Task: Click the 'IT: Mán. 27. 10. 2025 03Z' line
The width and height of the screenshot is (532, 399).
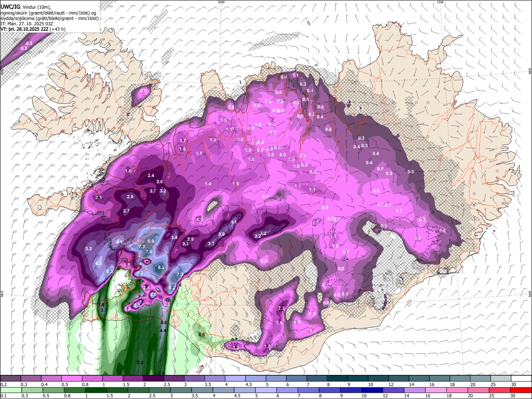Action: tap(27, 24)
